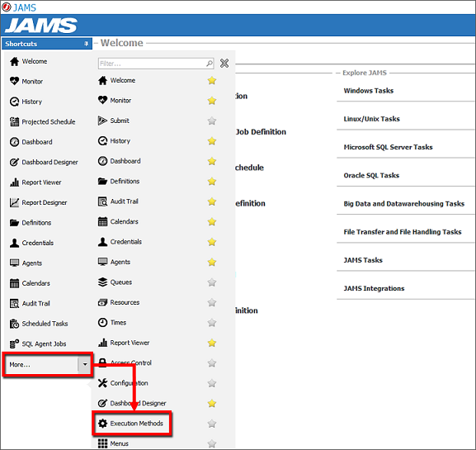
Task: Open Monitor shortcut with heart icon
Action: [26, 82]
